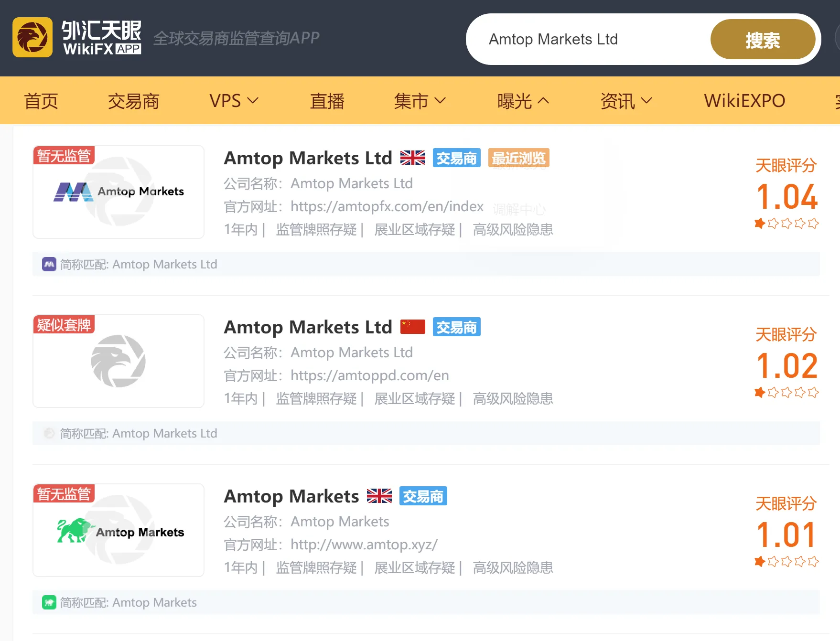Screen dimensions: 840x641
Task: Open the https://amtoppd.com/en website link
Action: [x=370, y=375]
